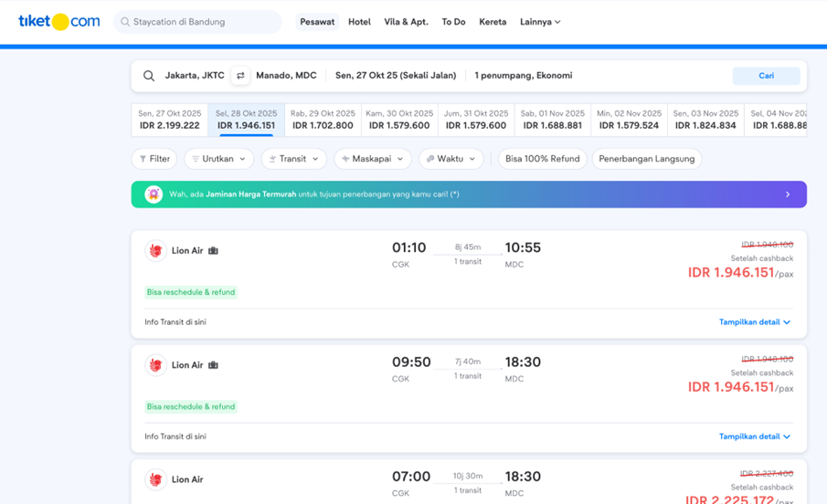Viewport: 827px width, 504px height.
Task: Open the price guarantee banner arrow
Action: click(788, 194)
